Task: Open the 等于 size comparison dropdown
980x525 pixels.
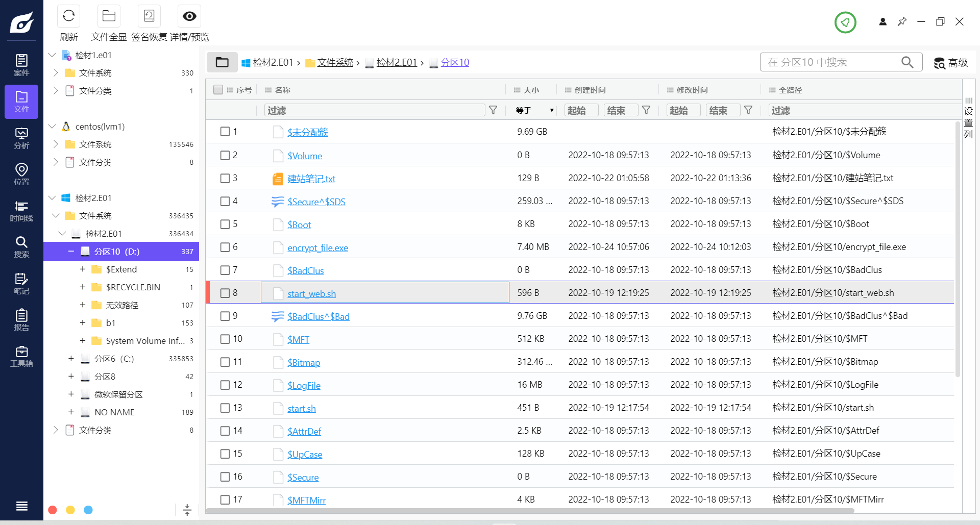Action: 534,110
